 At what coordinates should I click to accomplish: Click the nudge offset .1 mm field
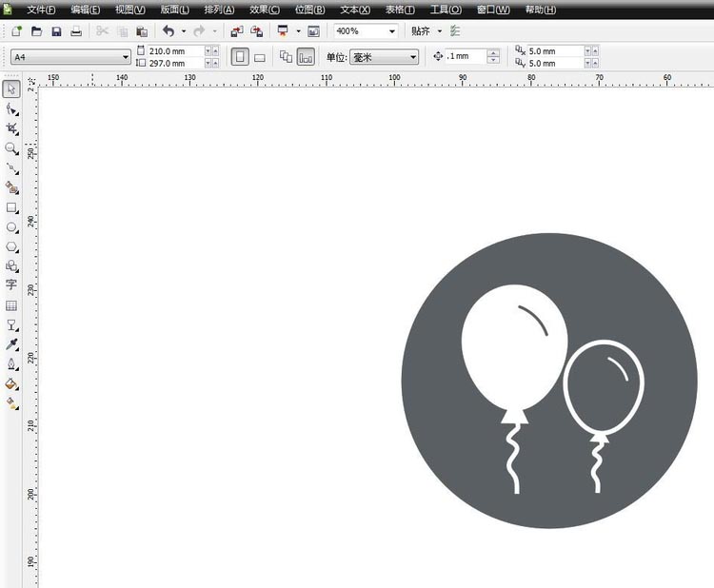466,56
